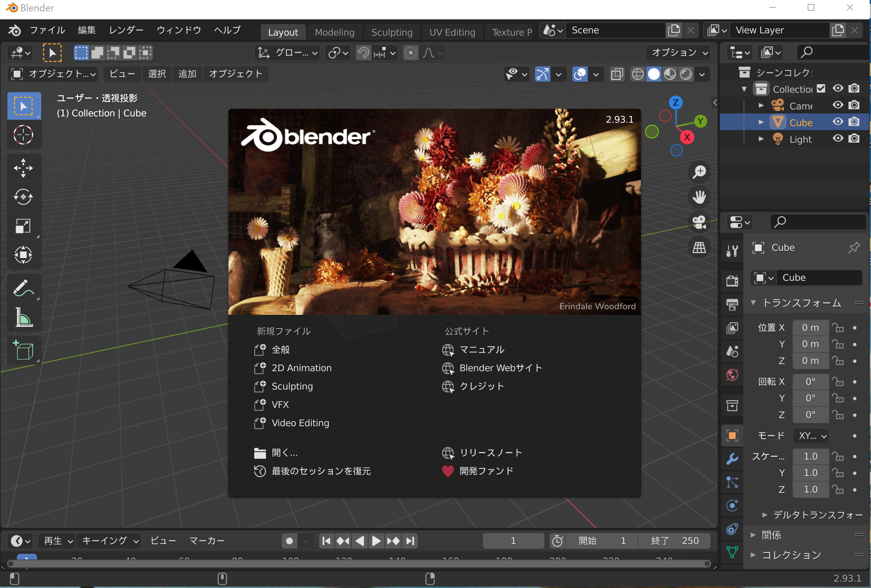871x588 pixels.
Task: Toggle X-ray display mode
Action: point(617,74)
